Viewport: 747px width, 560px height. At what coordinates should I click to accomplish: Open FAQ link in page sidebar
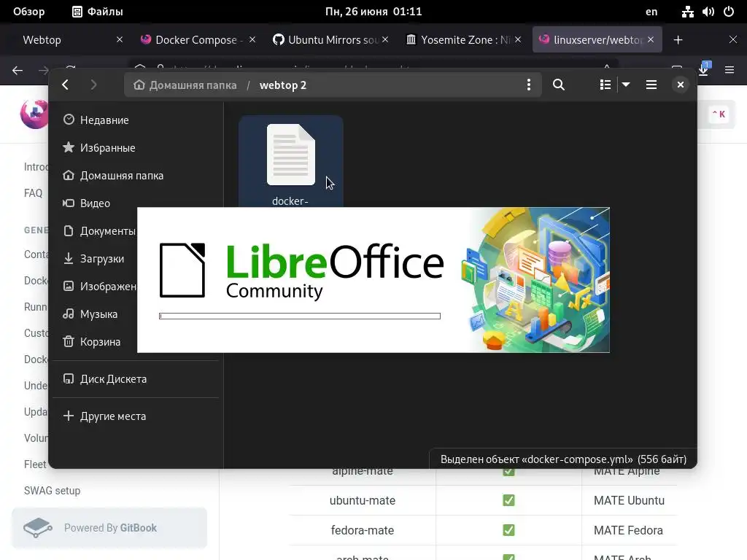coord(33,192)
